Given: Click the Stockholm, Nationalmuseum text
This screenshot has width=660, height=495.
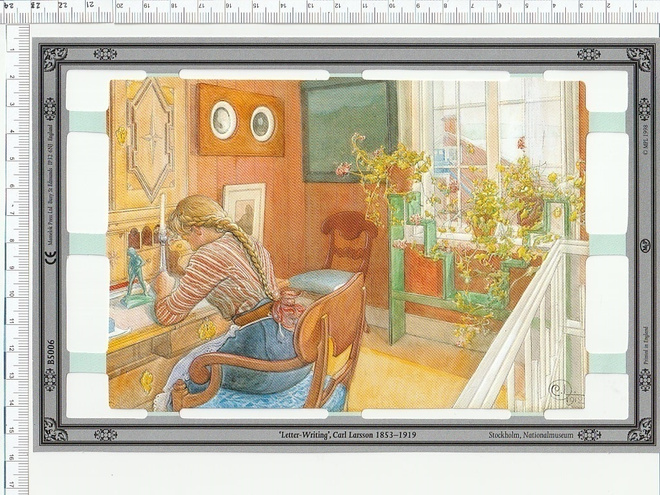Looking at the screenshot, I should (531, 435).
